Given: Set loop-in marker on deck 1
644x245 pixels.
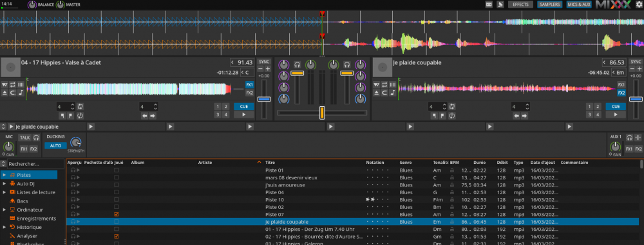Looking at the screenshot, I should [63, 116].
